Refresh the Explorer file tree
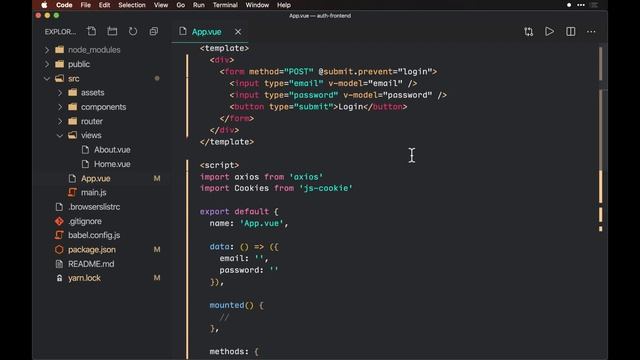Image resolution: width=640 pixels, height=360 pixels. click(133, 31)
